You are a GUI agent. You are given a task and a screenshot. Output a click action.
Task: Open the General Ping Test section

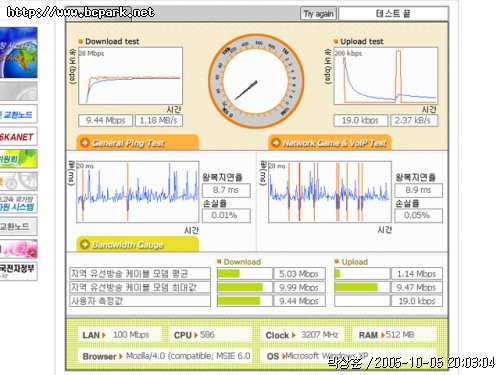(138, 143)
